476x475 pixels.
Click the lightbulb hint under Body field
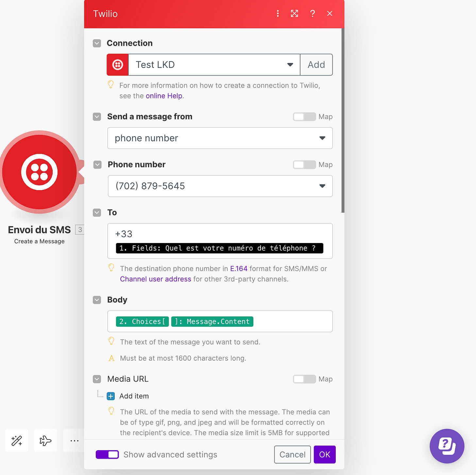coord(111,341)
